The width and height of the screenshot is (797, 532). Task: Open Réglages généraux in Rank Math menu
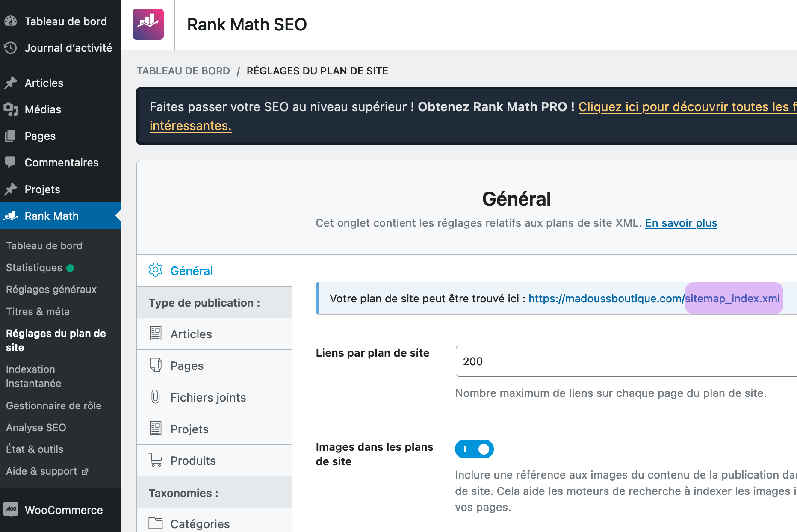[51, 290]
